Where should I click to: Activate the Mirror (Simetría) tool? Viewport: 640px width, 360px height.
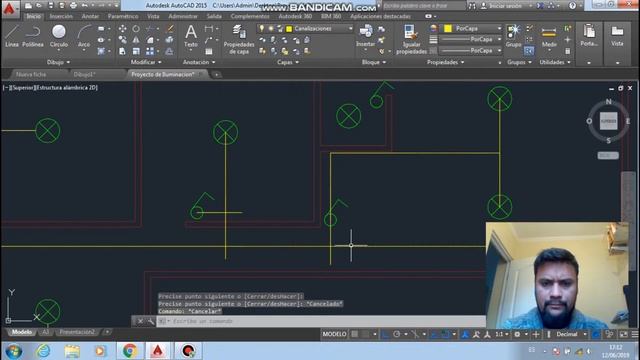click(136, 40)
